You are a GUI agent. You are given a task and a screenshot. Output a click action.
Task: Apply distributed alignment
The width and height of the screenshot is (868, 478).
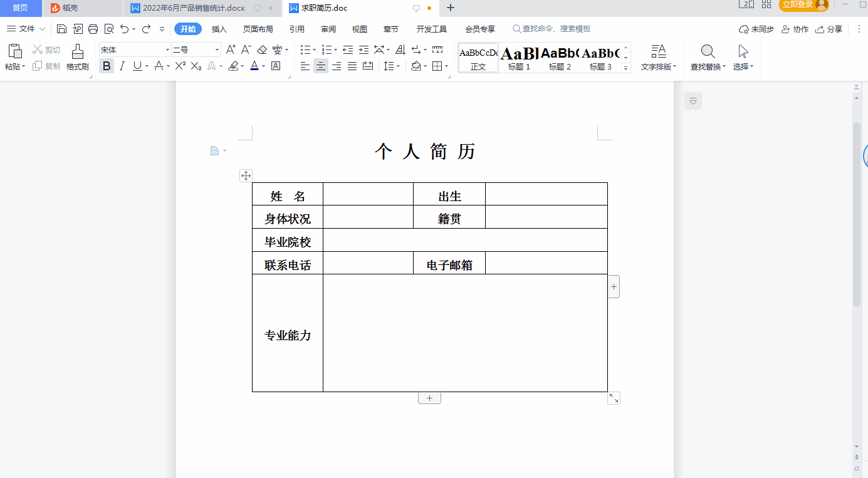[x=368, y=66]
